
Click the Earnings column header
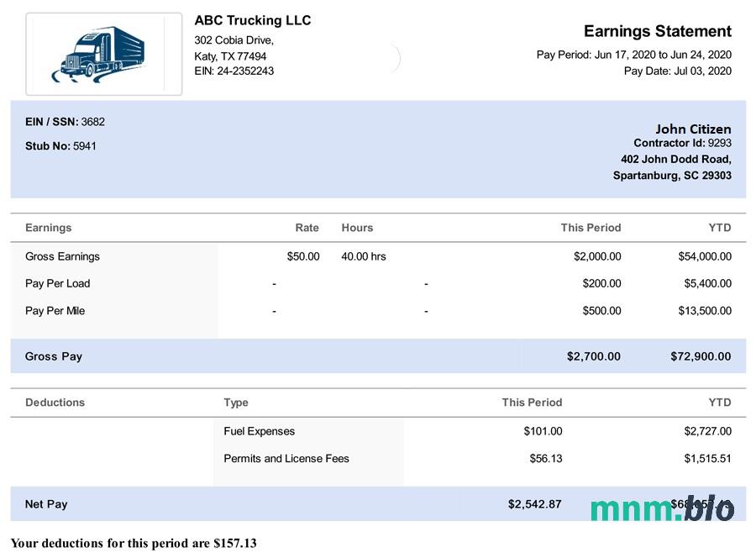click(x=49, y=228)
